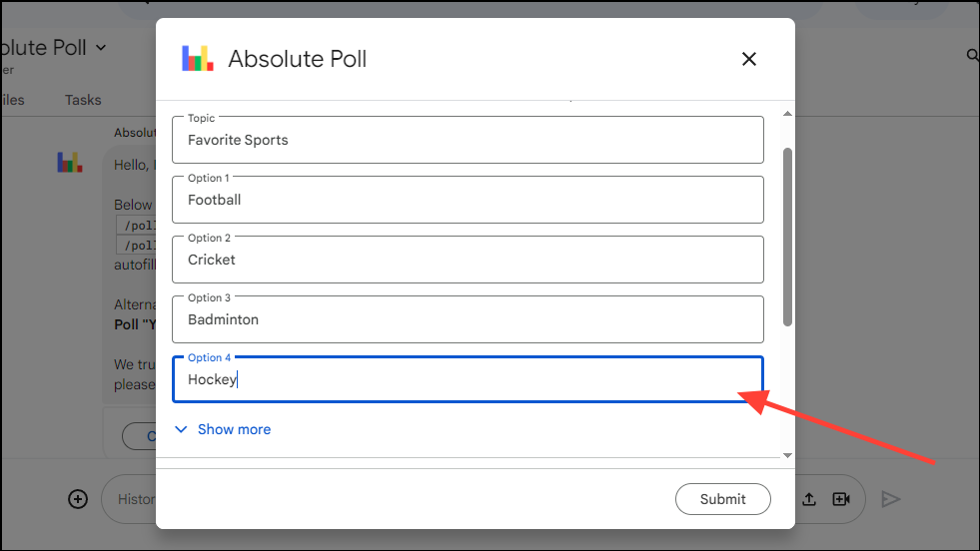Click the Option 3 field with Badminton
The height and width of the screenshot is (551, 980).
(468, 319)
